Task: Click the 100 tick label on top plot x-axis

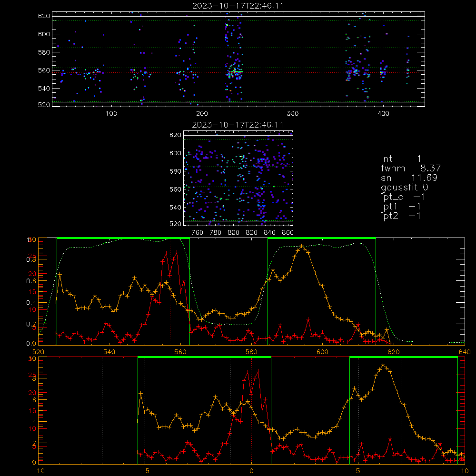Action: (111, 114)
